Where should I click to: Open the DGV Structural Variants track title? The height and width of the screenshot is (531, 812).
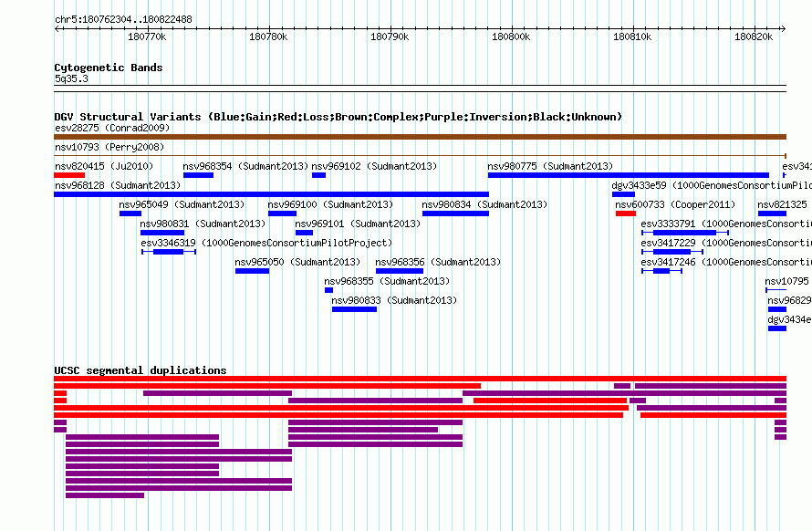[338, 117]
